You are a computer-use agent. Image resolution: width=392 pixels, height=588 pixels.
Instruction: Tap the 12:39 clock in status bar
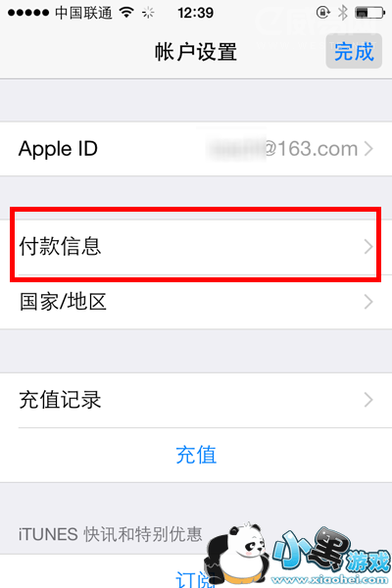pos(195,13)
